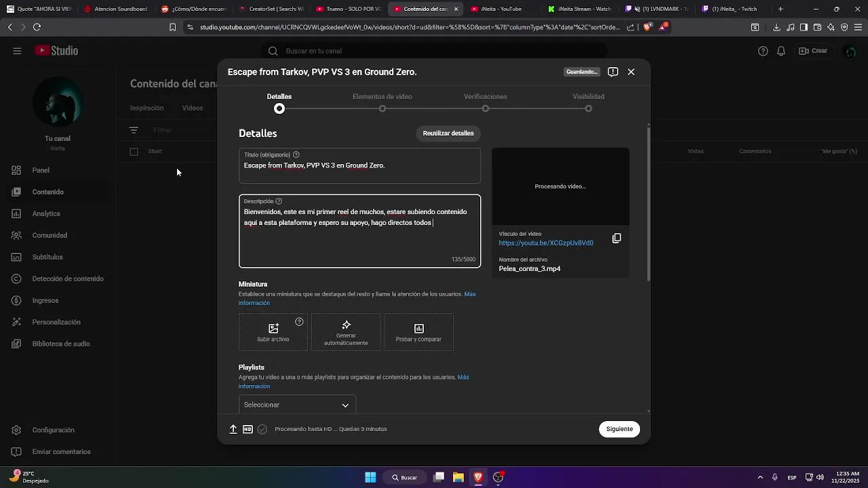Open the youtu.be video link

546,243
